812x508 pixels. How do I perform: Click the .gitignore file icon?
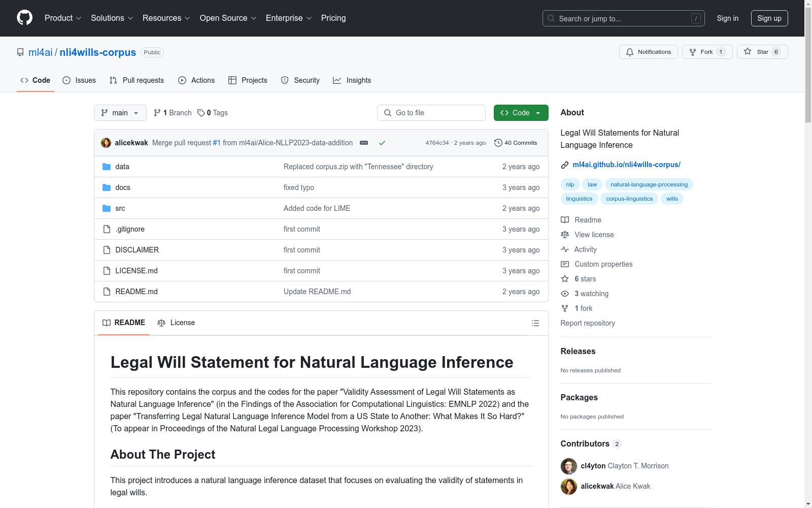click(x=107, y=229)
